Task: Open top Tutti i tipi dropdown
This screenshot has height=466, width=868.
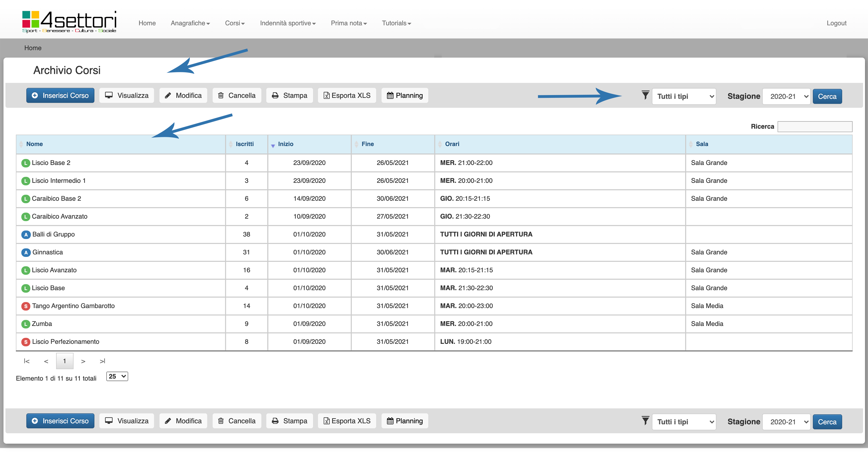Action: [684, 96]
